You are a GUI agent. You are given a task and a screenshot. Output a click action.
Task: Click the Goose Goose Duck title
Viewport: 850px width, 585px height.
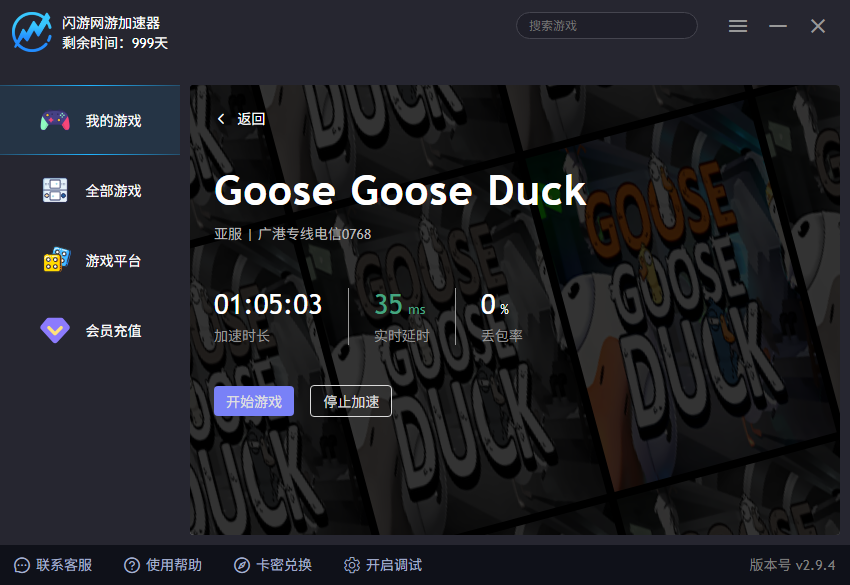400,191
